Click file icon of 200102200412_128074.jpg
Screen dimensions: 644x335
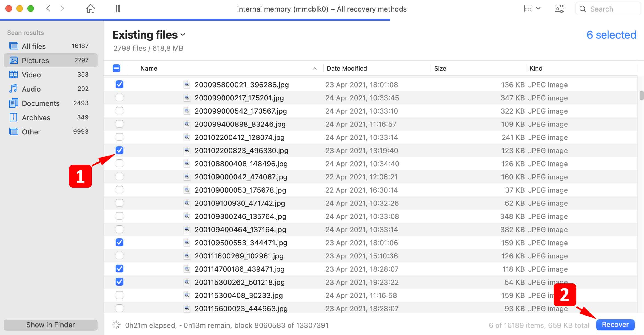[x=187, y=137]
